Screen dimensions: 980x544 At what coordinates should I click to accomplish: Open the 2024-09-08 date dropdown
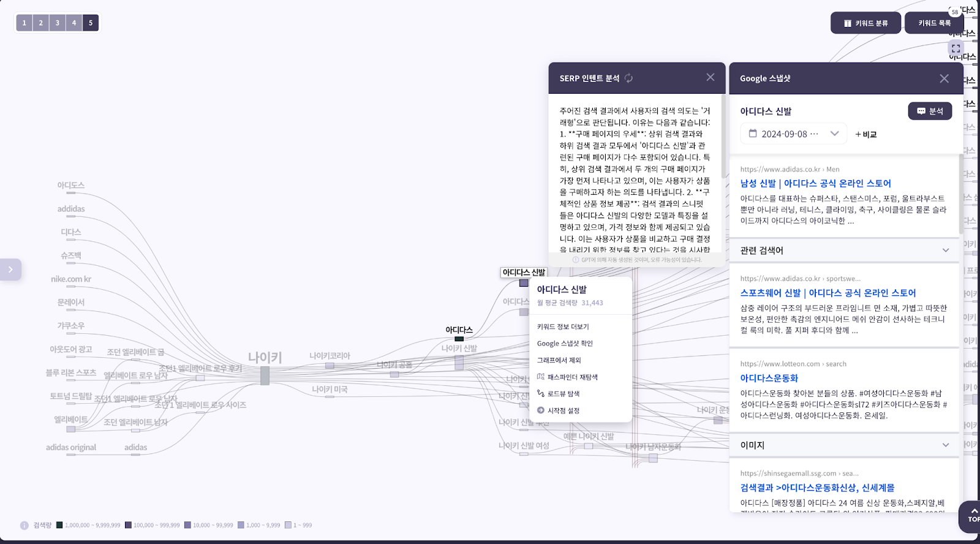794,134
